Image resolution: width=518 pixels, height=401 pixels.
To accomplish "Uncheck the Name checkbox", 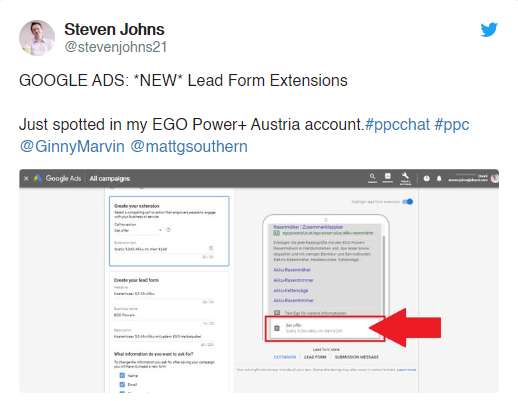I will coord(122,375).
